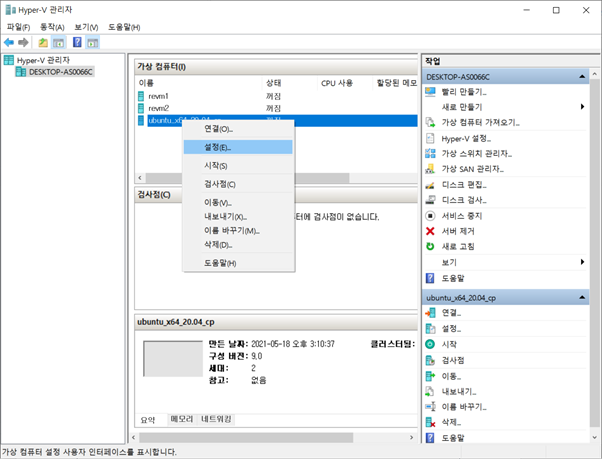Switch to the 네트워킹 tab
The width and height of the screenshot is (602, 459).
pos(216,419)
